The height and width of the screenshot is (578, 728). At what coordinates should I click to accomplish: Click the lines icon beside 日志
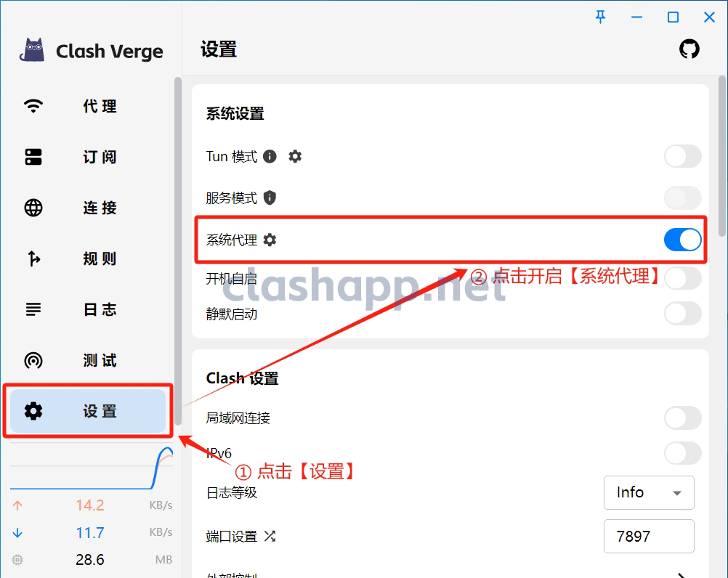point(33,309)
